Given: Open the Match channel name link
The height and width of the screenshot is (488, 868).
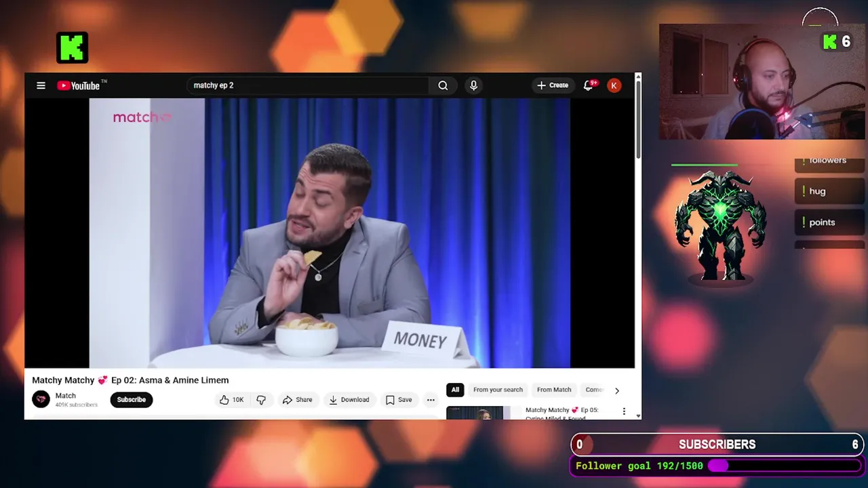Looking at the screenshot, I should pos(65,396).
